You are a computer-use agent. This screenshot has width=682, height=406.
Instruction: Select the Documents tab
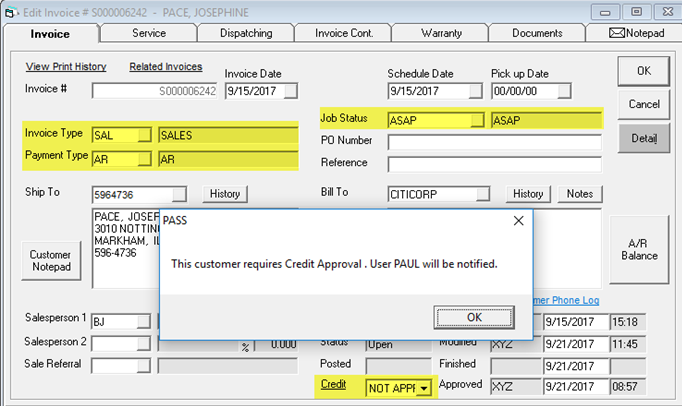click(537, 33)
